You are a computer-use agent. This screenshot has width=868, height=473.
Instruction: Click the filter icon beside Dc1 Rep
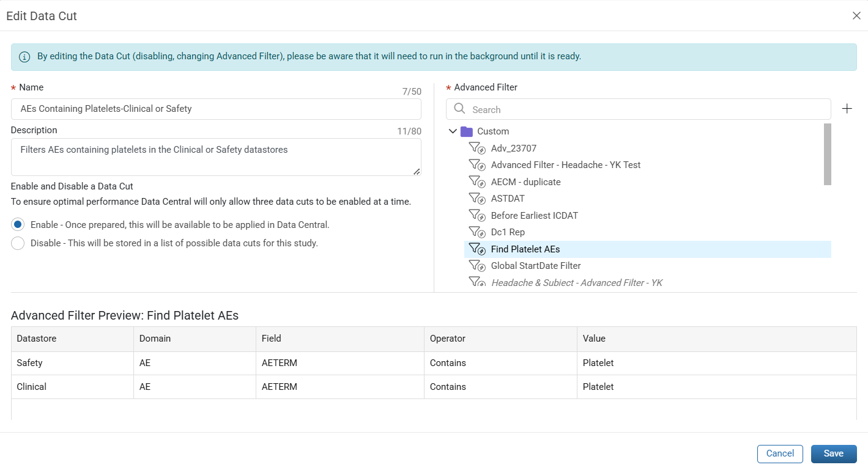477,232
